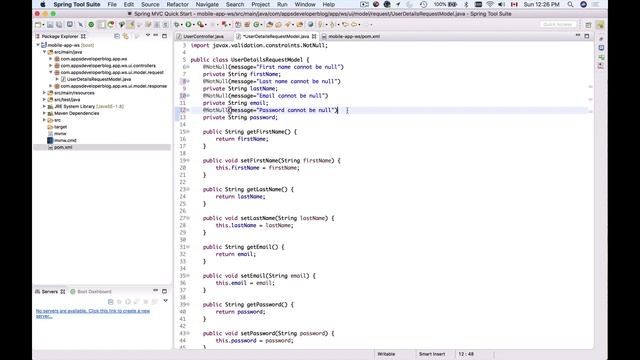Click the volume icon in menu bar
The image size is (640, 360).
point(502,4)
